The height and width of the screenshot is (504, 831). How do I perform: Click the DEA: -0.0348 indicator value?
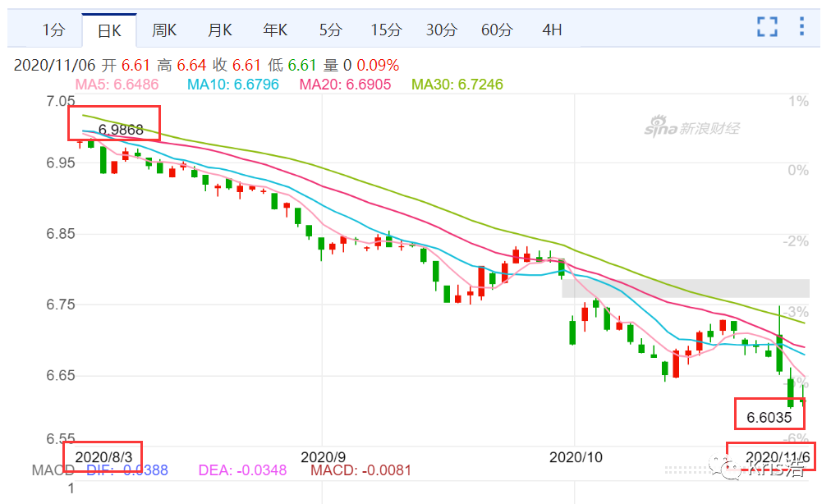pos(242,470)
